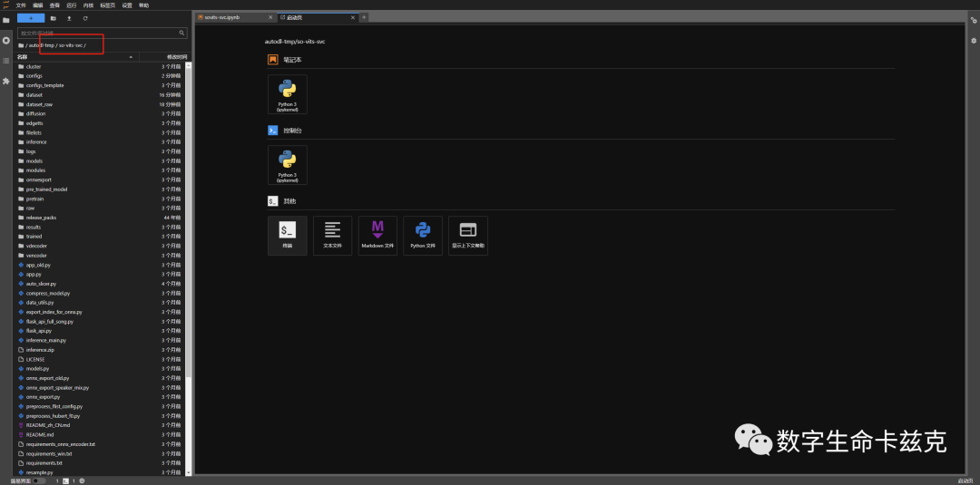Select the preprocess_flist_config.py file
This screenshot has height=485, width=980.
[100, 406]
